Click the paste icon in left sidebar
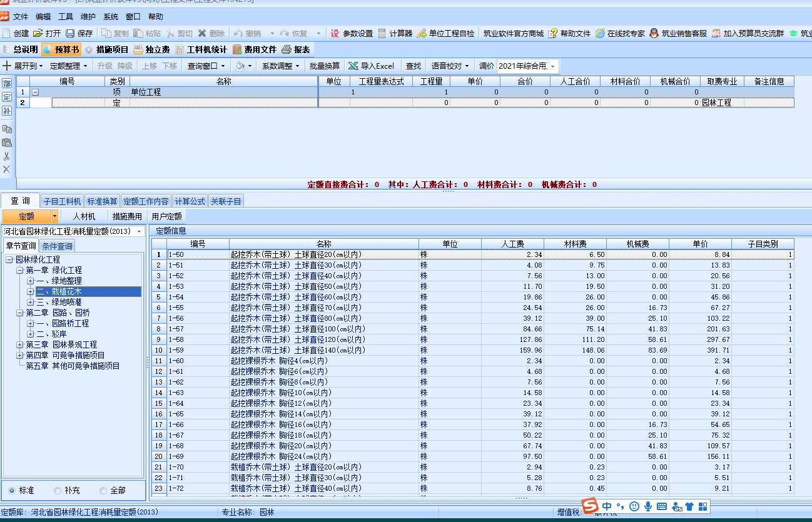This screenshot has width=812, height=522. [7, 143]
